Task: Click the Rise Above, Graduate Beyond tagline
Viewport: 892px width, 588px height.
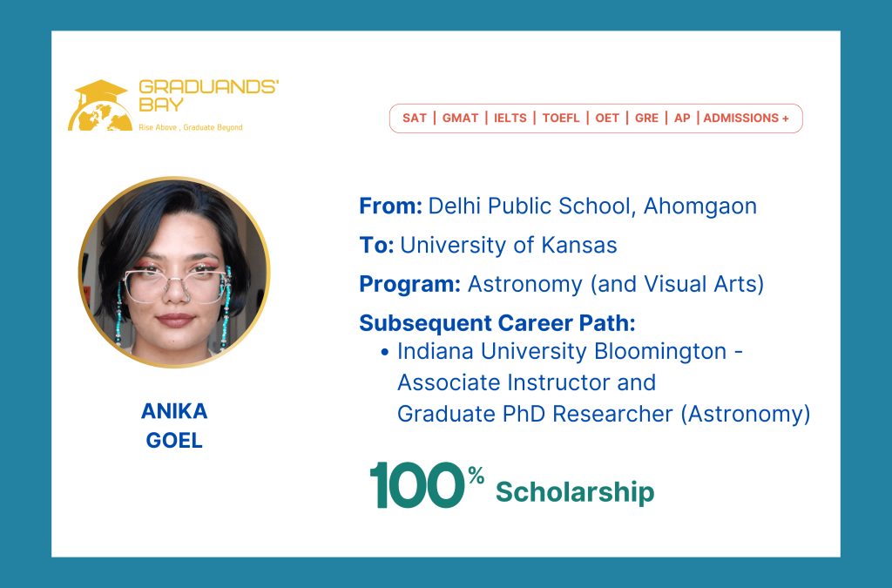Action: pyautogui.click(x=191, y=127)
